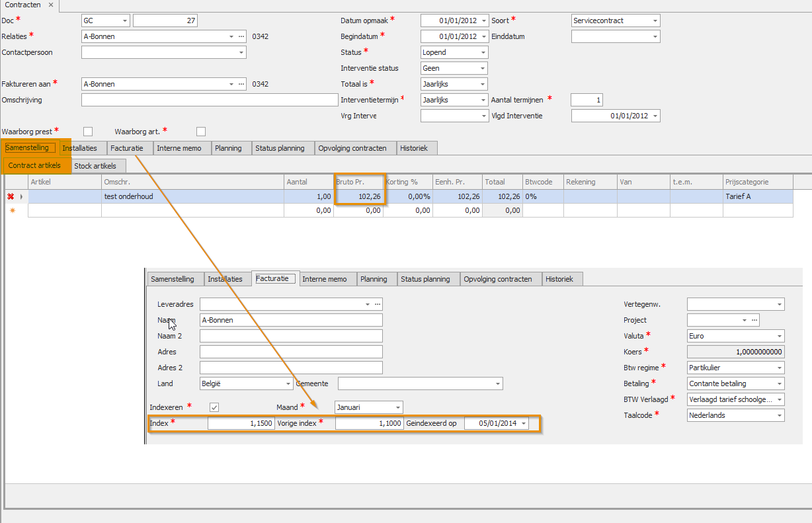Expand the Interventie status dropdown
This screenshot has height=523, width=812.
[x=483, y=68]
